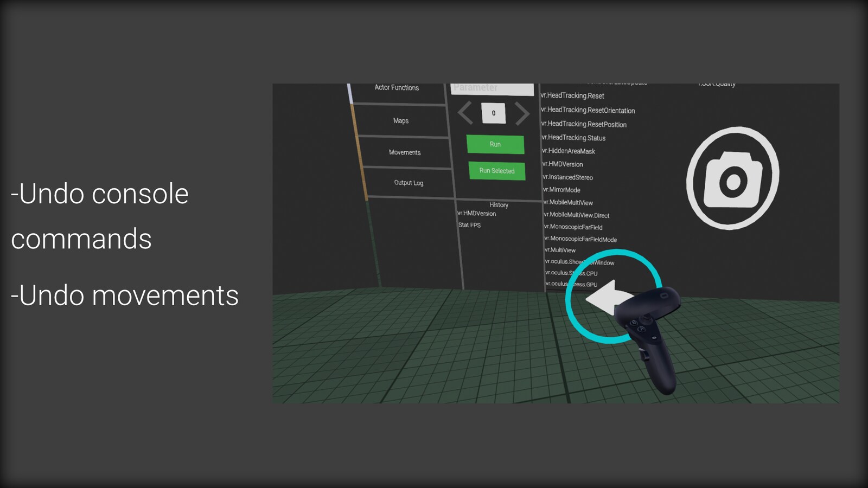The image size is (868, 488).
Task: Click the camera screenshot icon
Action: click(x=732, y=177)
